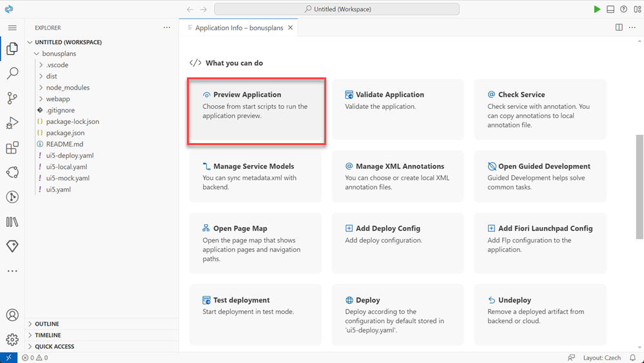Go back with the left arrow
The width and height of the screenshot is (644, 363).
pos(190,9)
